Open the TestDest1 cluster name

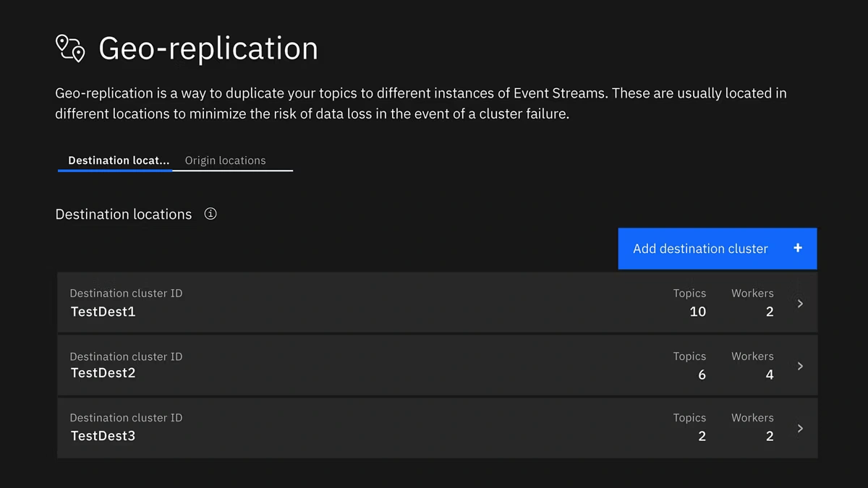[103, 312]
